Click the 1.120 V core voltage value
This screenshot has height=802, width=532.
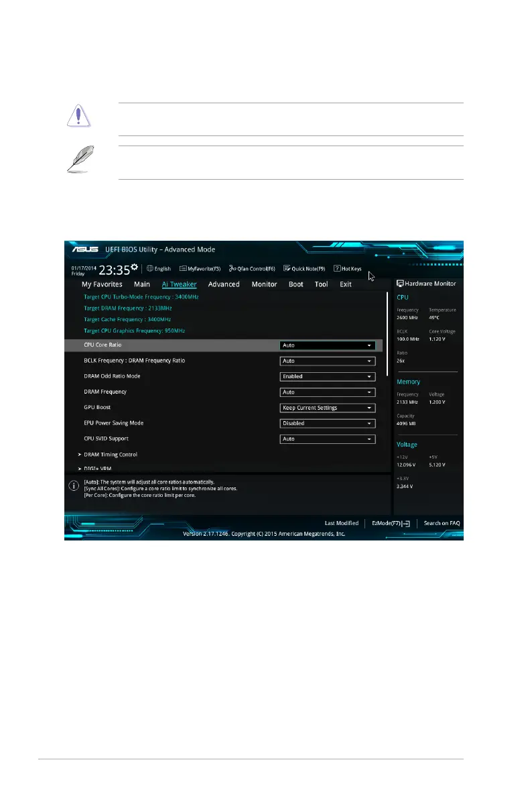[437, 339]
